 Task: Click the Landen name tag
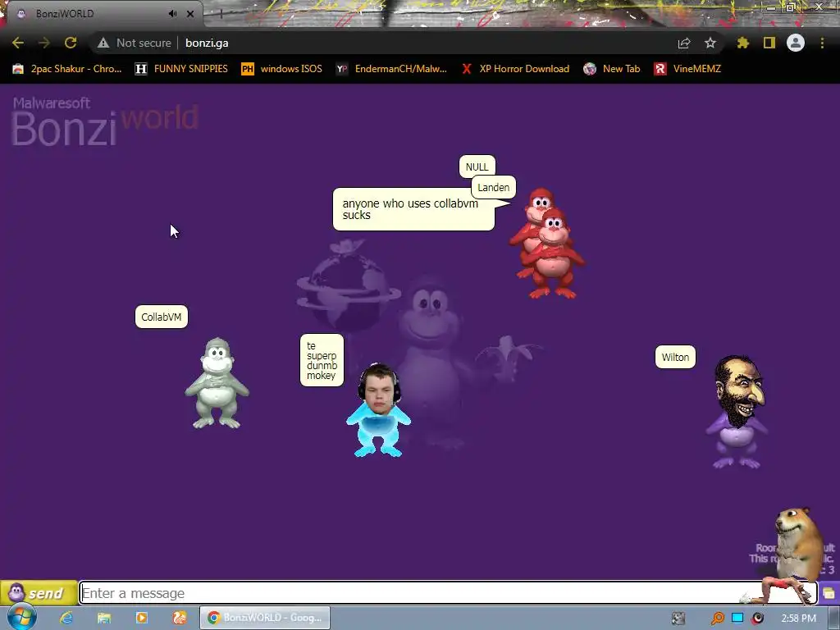coord(493,188)
